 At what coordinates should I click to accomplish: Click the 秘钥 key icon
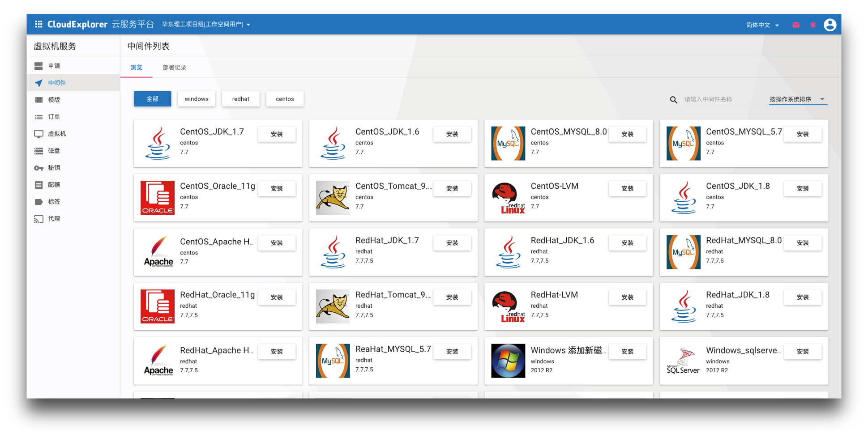click(x=38, y=168)
